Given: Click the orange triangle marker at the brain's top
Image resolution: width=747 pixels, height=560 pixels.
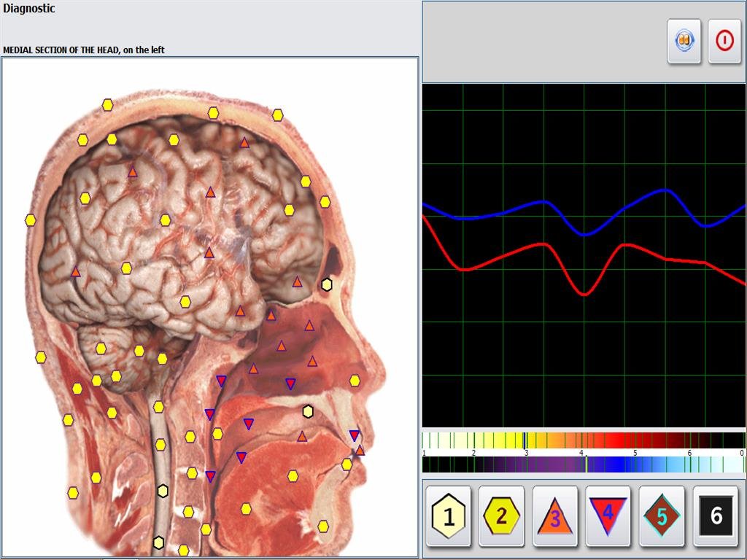Looking at the screenshot, I should coord(244,142).
